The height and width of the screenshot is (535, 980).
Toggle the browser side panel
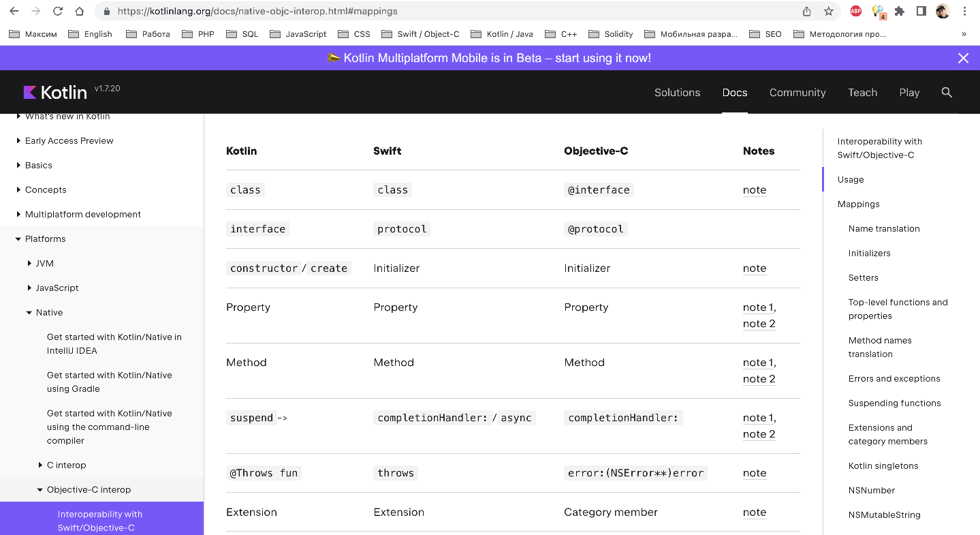tap(921, 12)
